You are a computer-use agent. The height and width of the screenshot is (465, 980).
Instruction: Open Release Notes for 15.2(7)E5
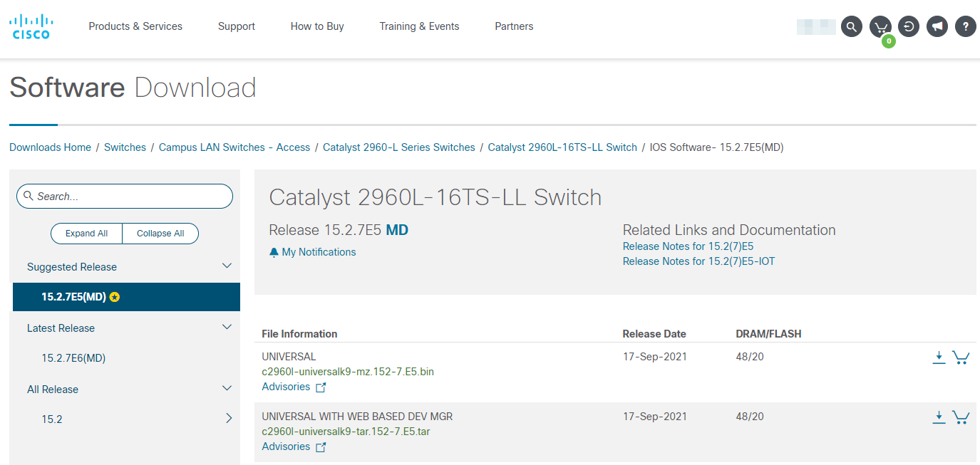coord(688,246)
